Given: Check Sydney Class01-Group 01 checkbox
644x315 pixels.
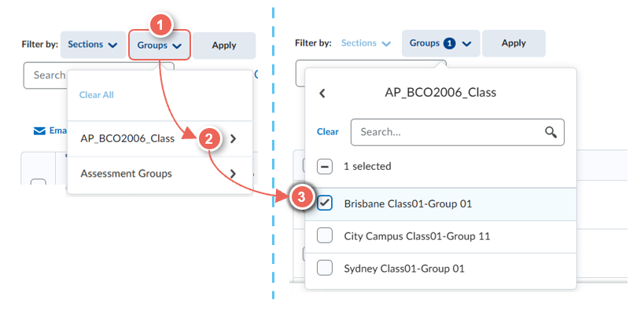Looking at the screenshot, I should (x=324, y=269).
